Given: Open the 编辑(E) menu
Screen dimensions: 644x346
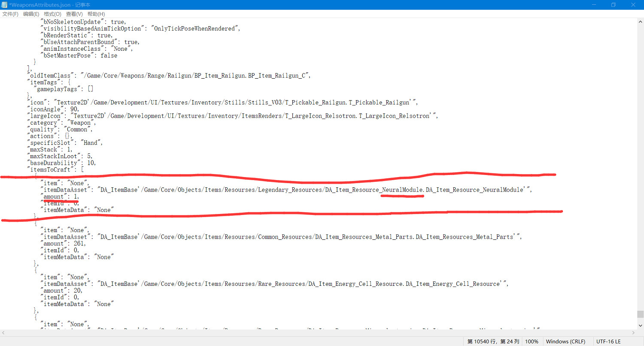Looking at the screenshot, I should click(31, 14).
